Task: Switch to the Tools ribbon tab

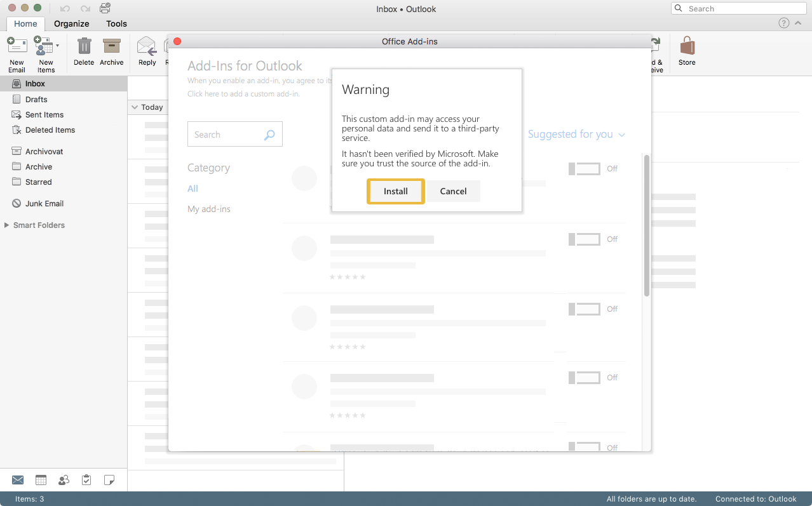Action: (116, 23)
